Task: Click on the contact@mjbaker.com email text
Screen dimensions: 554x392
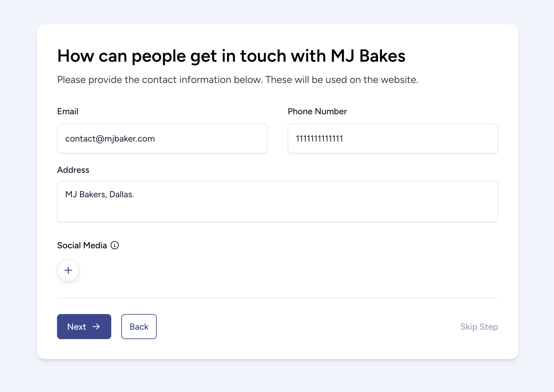Action: tap(110, 139)
